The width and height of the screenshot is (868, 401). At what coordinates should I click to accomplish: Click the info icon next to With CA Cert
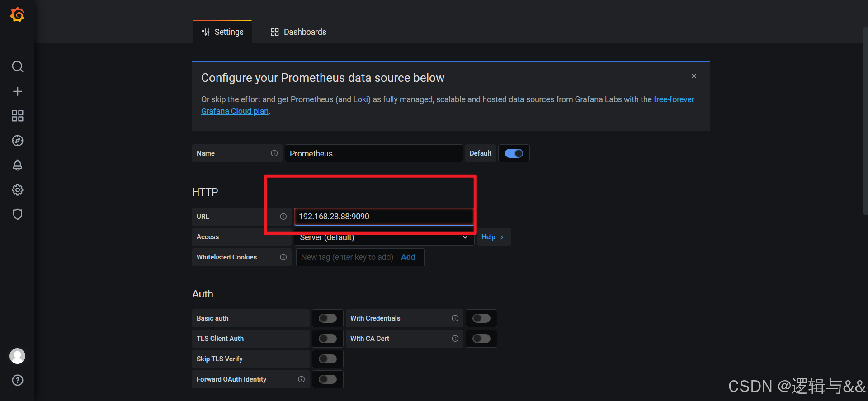click(x=455, y=339)
